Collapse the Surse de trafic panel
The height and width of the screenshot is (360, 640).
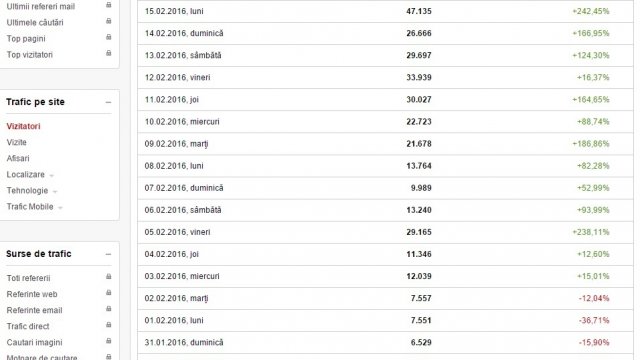pyautogui.click(x=108, y=254)
